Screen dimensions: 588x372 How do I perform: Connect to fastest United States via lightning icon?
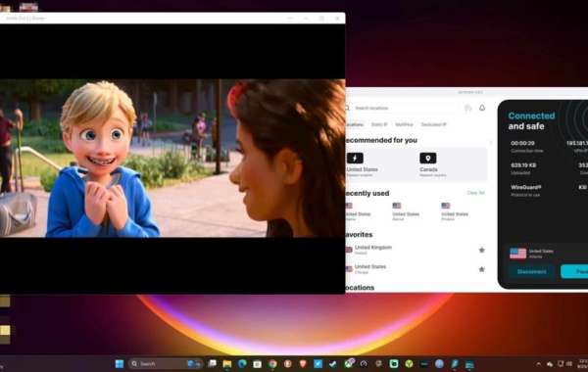click(355, 158)
